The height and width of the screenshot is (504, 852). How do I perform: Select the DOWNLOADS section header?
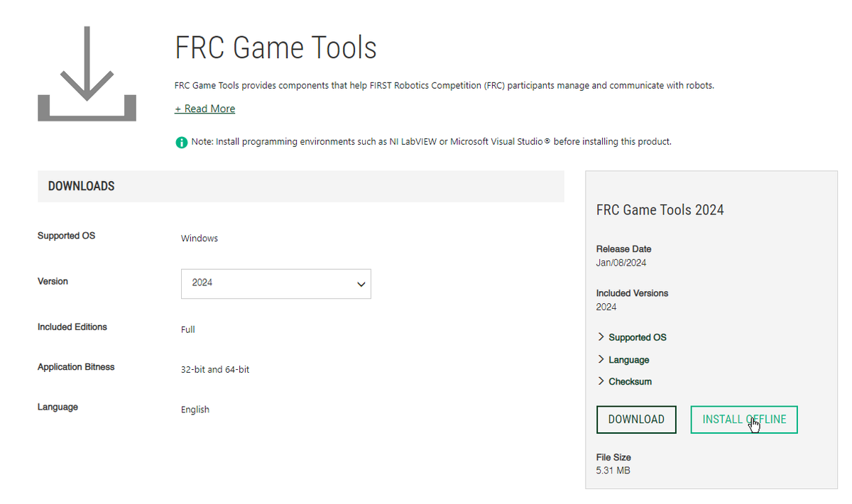301,186
